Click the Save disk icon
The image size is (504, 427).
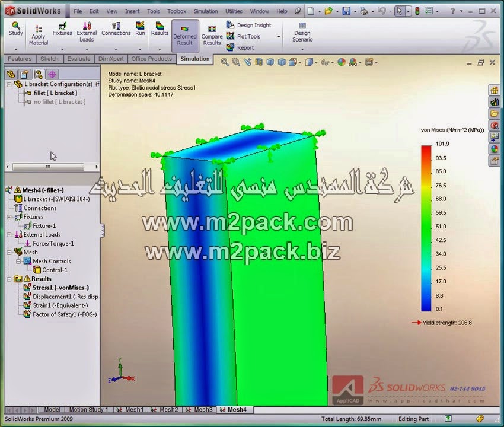[x=346, y=11]
